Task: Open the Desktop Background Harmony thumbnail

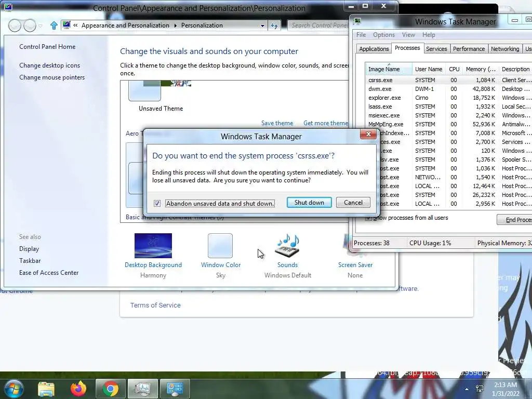Action: click(153, 246)
